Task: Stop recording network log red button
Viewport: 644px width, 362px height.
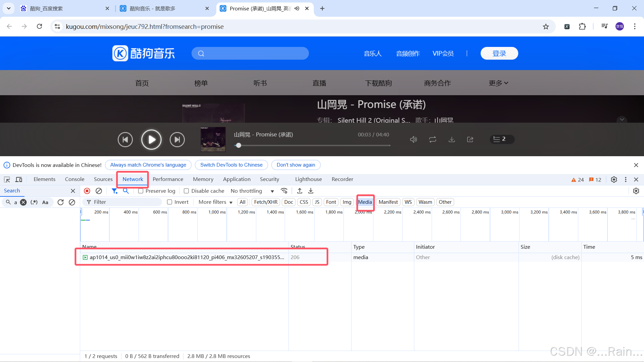Action: point(87,191)
